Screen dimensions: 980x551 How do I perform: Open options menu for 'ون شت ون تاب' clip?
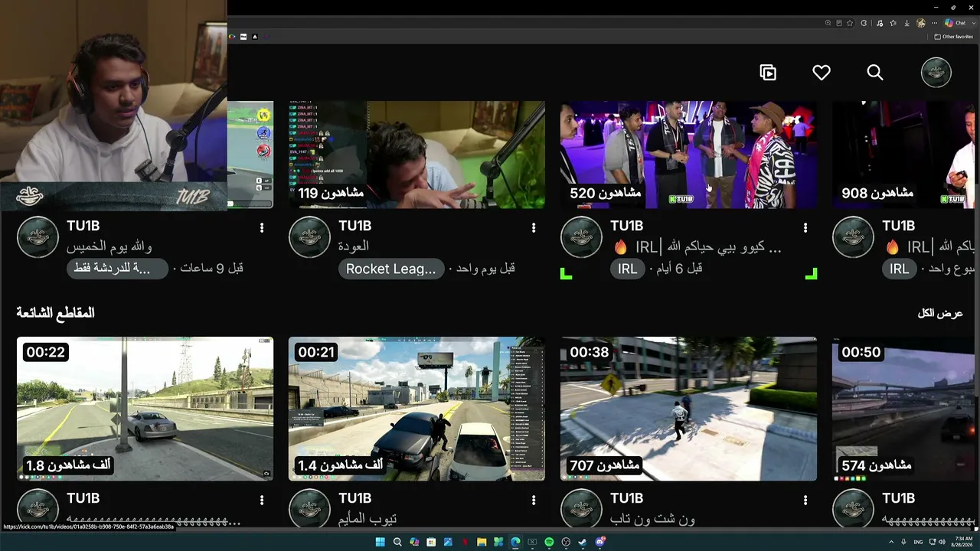[805, 500]
